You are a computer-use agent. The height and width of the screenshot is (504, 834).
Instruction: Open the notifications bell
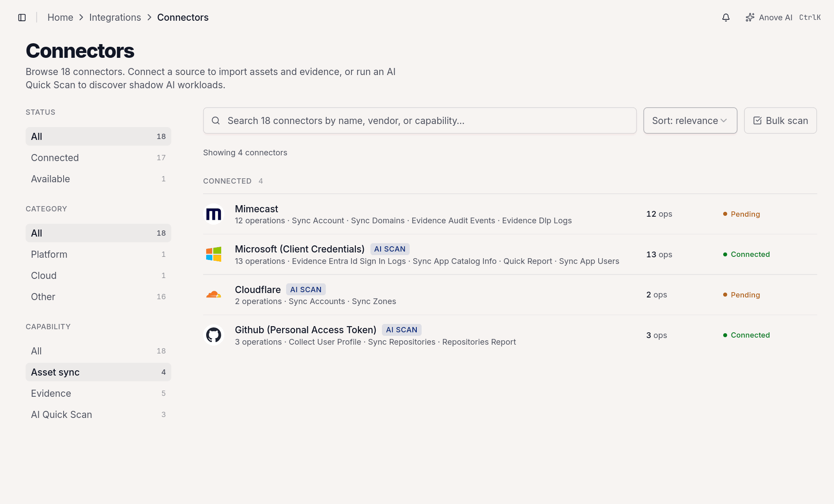pos(726,18)
